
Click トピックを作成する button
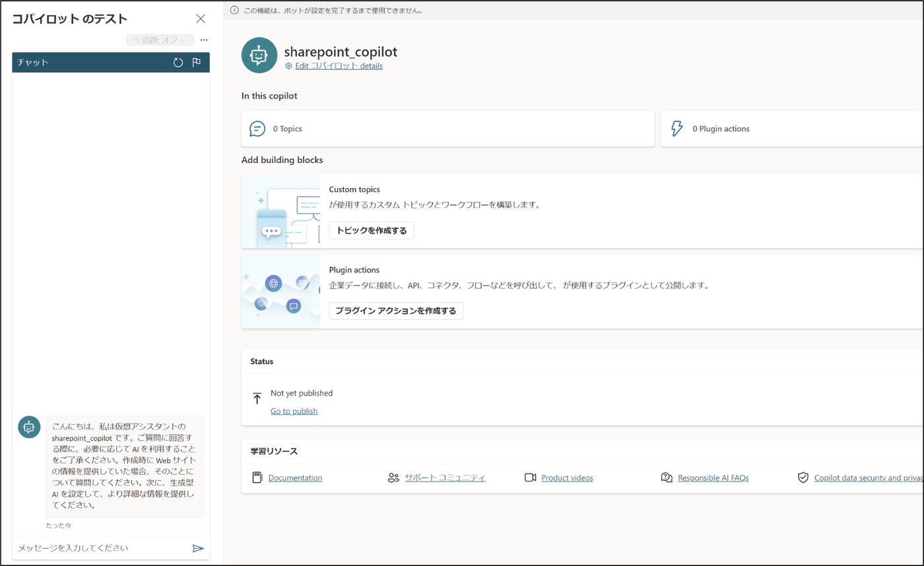click(x=372, y=230)
